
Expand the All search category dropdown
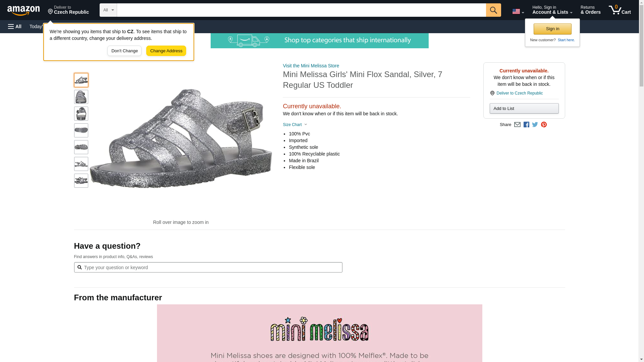click(108, 10)
